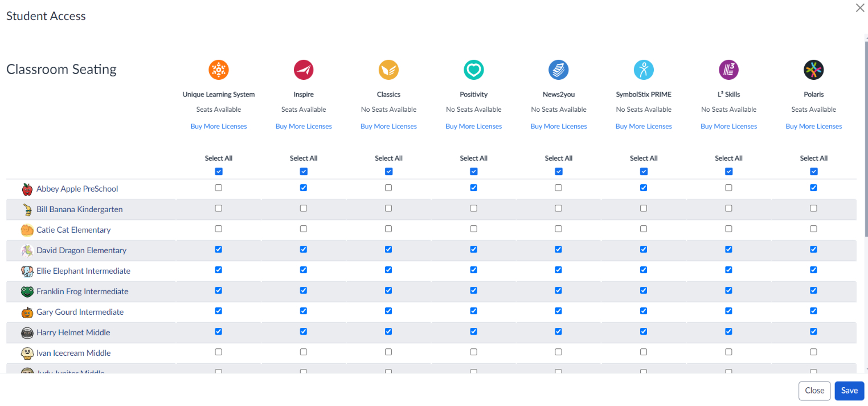The height and width of the screenshot is (406, 868).
Task: Click Harry Helmet's helmet avatar
Action: point(27,332)
